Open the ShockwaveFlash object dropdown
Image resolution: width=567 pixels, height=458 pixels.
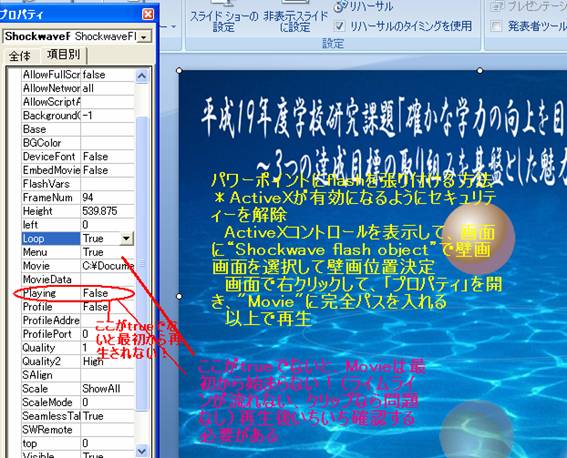pyautogui.click(x=144, y=37)
